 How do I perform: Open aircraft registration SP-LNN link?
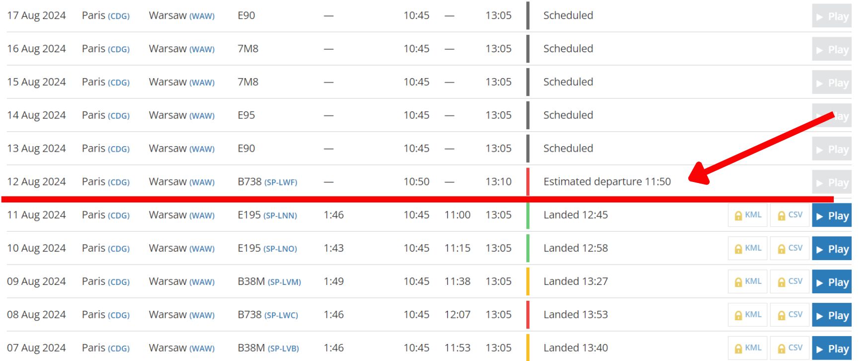pos(280,216)
